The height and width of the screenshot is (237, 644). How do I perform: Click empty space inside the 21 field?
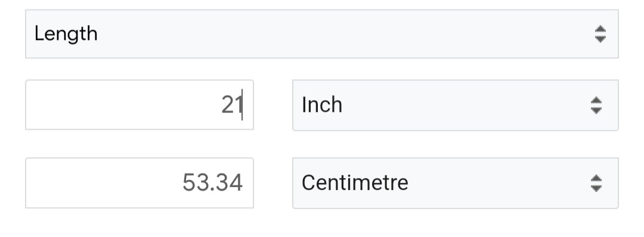(119, 105)
